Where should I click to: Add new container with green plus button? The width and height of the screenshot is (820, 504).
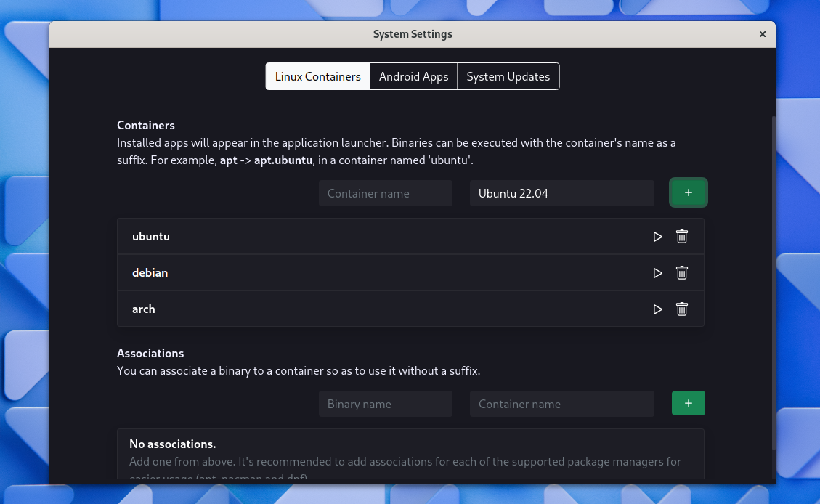click(x=689, y=193)
